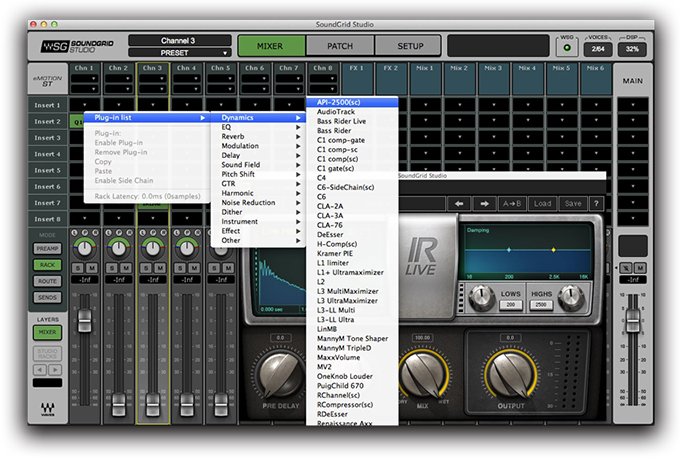Screen dimensions: 680x462
Task: Open MAIN Insert 1 plug-in dropdown
Action: (633, 105)
